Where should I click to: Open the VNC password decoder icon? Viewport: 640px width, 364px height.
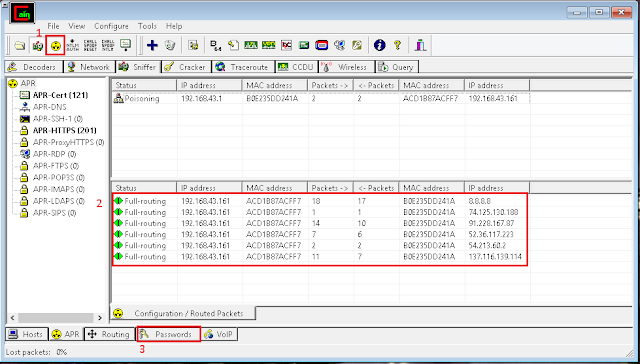click(286, 45)
